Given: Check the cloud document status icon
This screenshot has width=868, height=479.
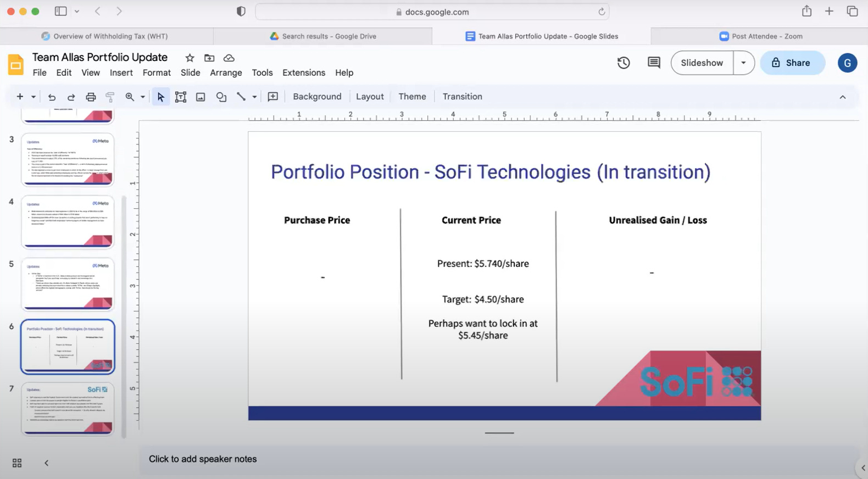Looking at the screenshot, I should [x=229, y=58].
